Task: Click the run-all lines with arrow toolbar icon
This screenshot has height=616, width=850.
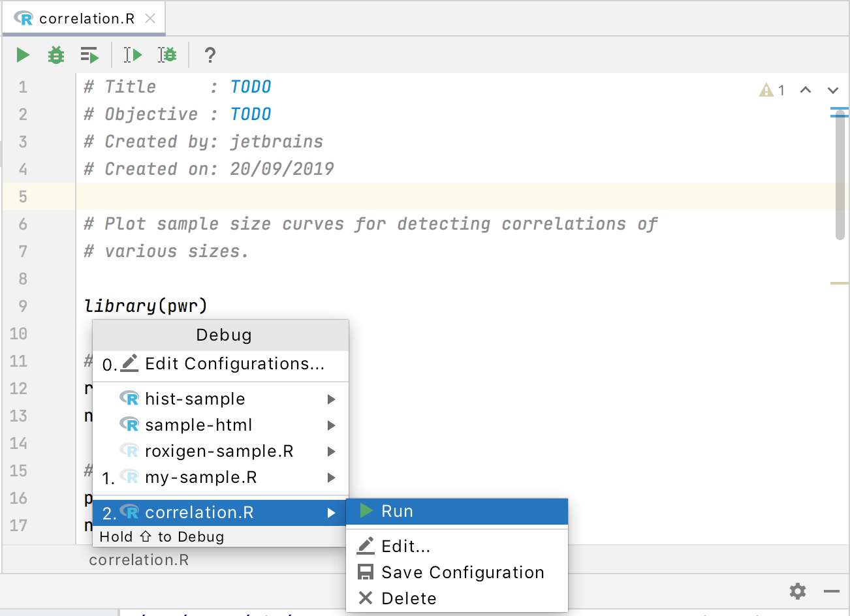Action: tap(89, 55)
